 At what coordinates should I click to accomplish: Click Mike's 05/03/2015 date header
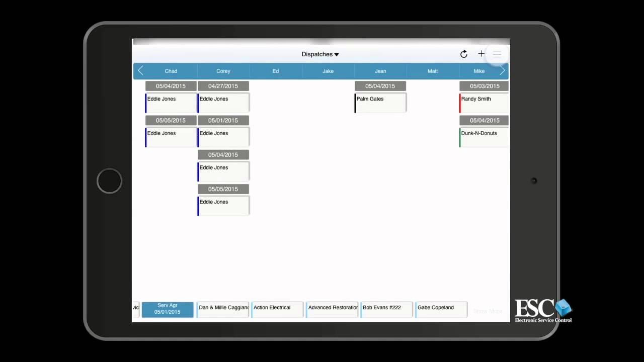point(484,86)
